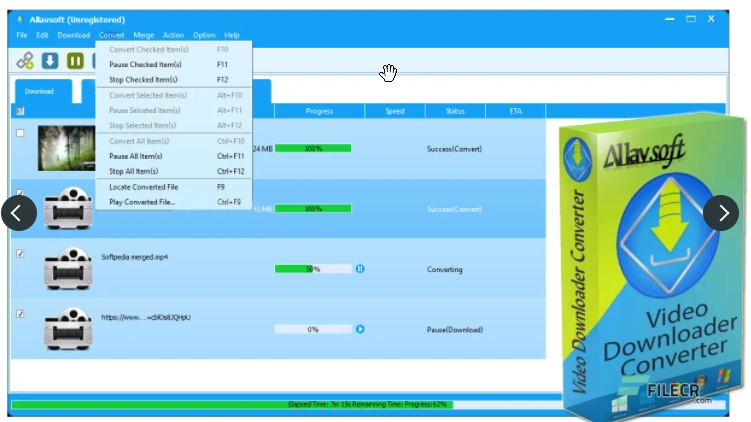Click the paste URL link icon
The height and width of the screenshot is (422, 751).
click(x=25, y=61)
